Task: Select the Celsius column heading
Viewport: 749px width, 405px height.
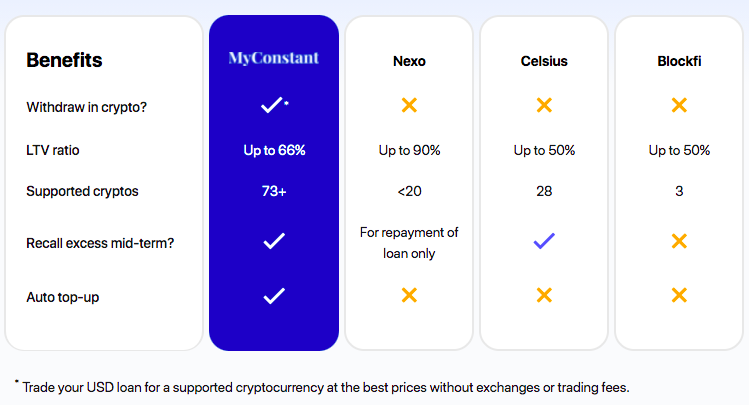Action: point(544,61)
